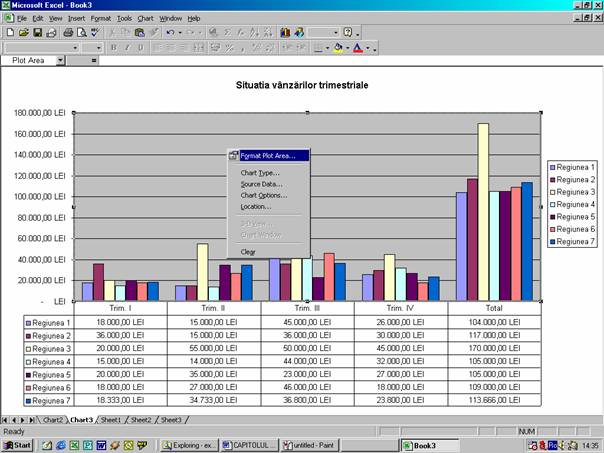Screen dimensions: 604x453
Task: Click the New workbook icon
Action: point(10,33)
